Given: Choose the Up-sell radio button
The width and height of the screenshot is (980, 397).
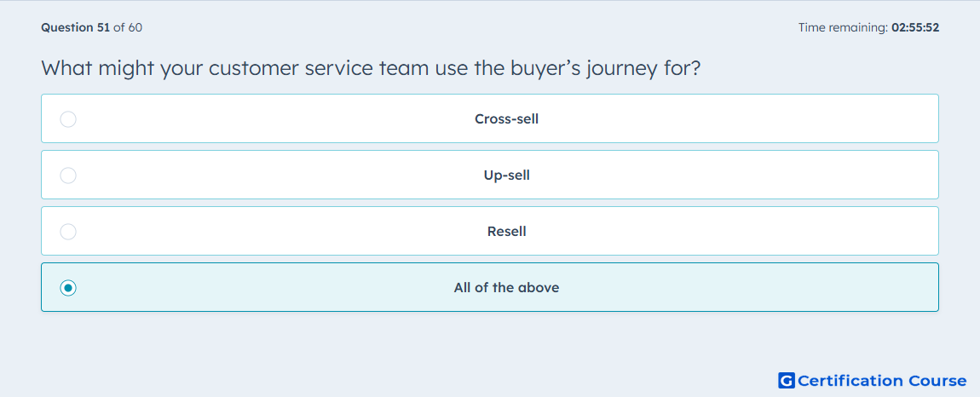Looking at the screenshot, I should [x=68, y=175].
